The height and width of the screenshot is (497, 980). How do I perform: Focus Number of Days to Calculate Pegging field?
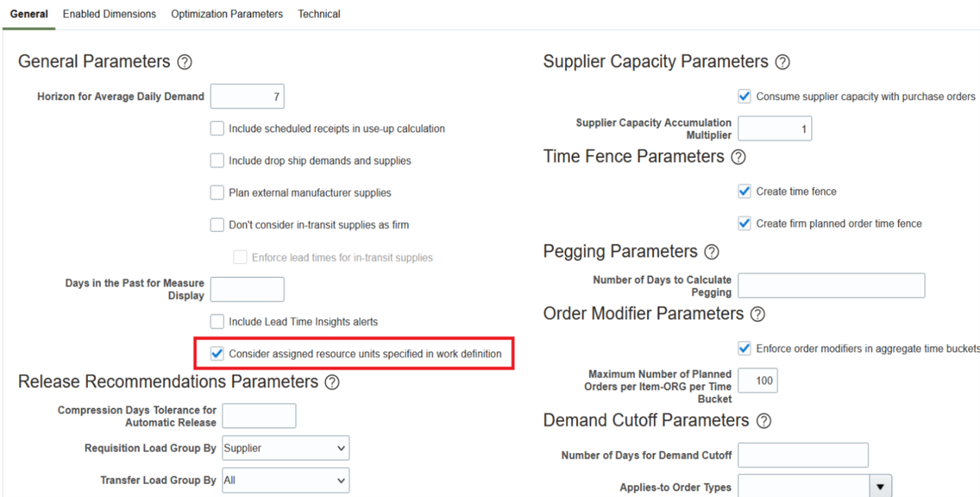[832, 286]
